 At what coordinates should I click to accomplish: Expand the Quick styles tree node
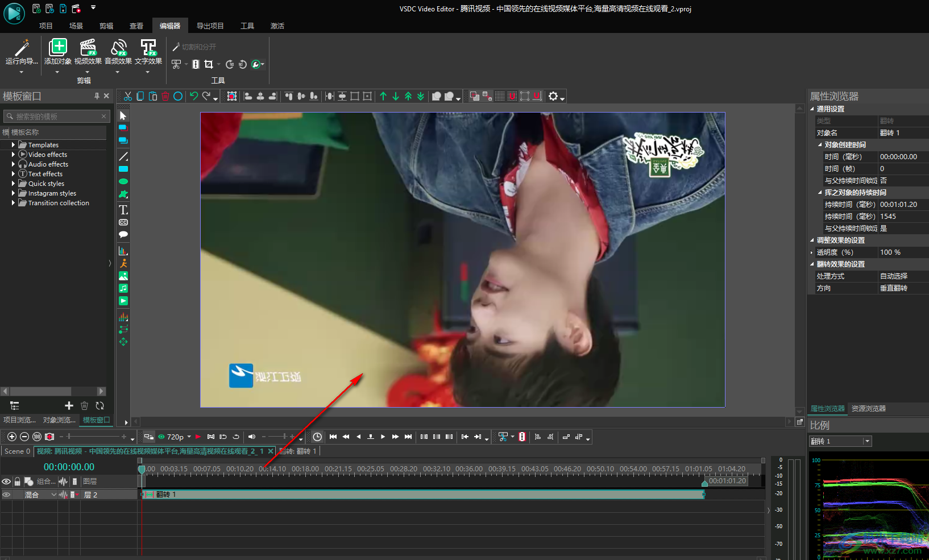click(x=13, y=184)
